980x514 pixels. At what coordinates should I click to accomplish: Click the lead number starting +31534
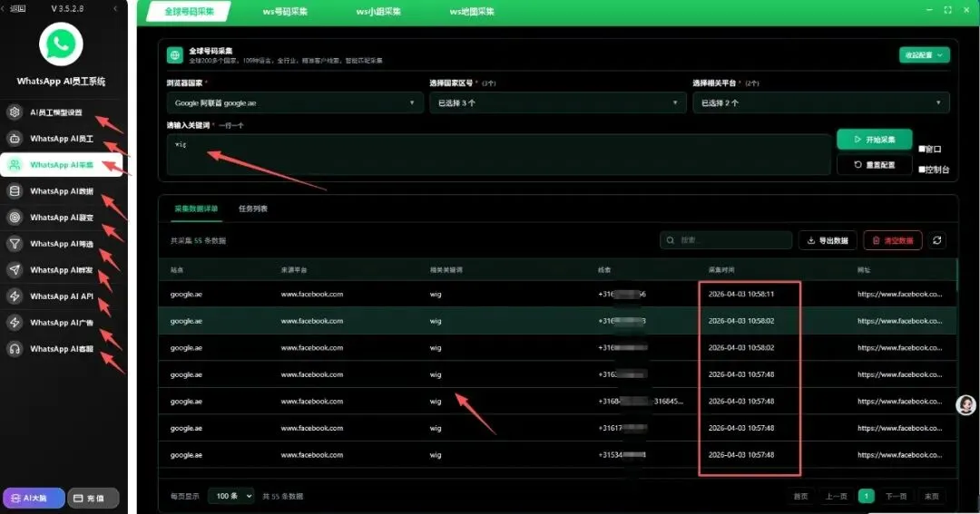pos(622,455)
